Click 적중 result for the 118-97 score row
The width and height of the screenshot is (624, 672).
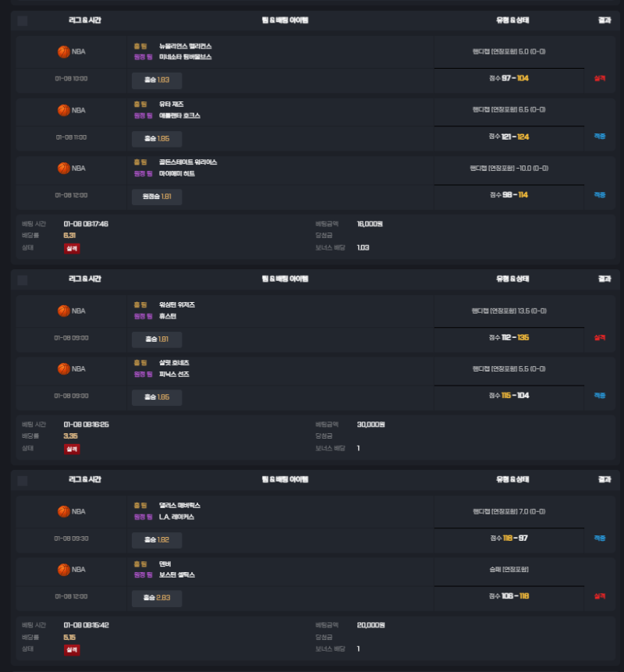(600, 539)
